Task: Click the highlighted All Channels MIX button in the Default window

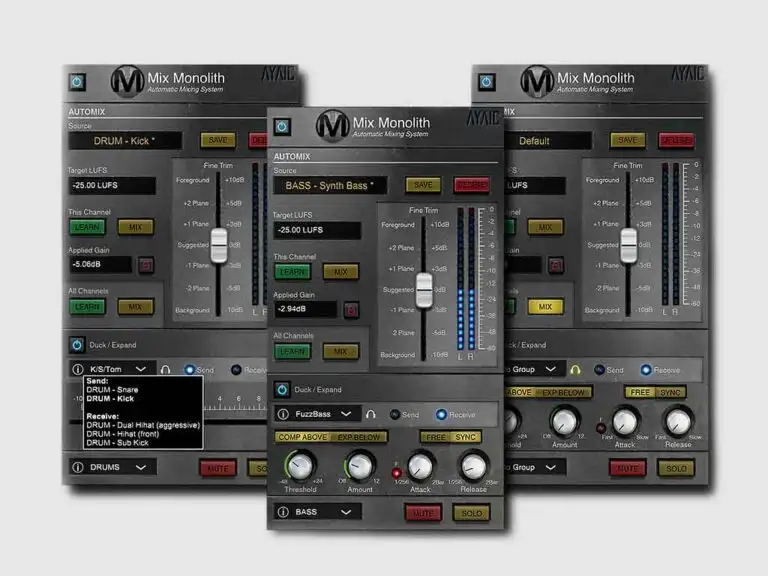Action: (x=545, y=307)
